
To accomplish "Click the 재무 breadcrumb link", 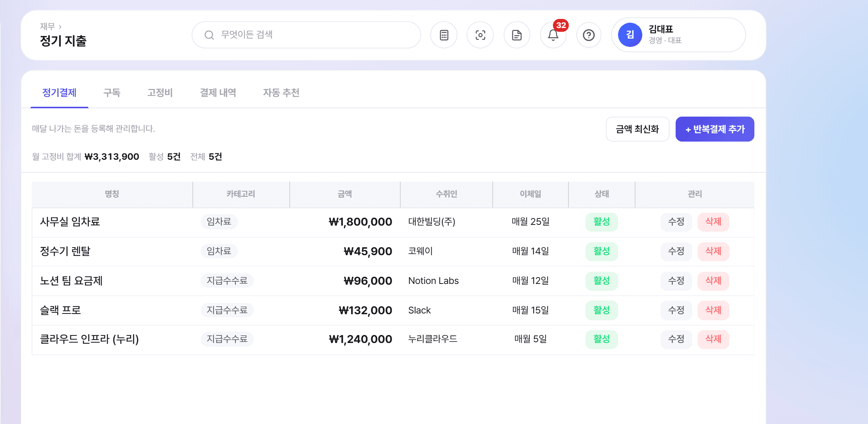I will point(47,26).
